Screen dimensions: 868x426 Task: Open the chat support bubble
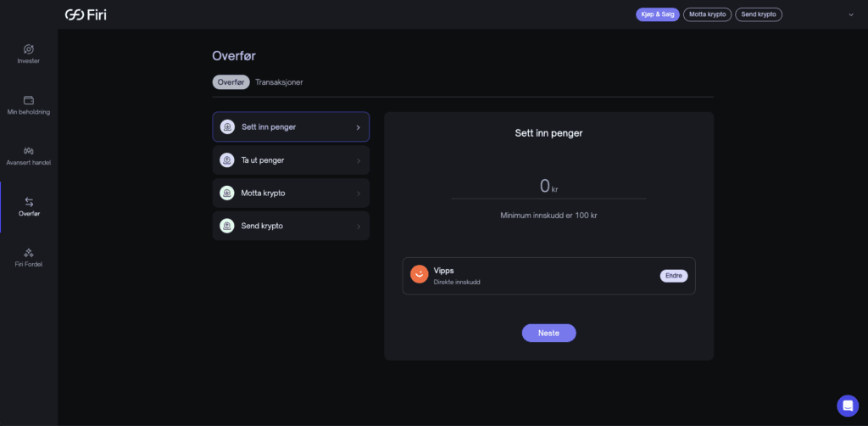tap(847, 406)
